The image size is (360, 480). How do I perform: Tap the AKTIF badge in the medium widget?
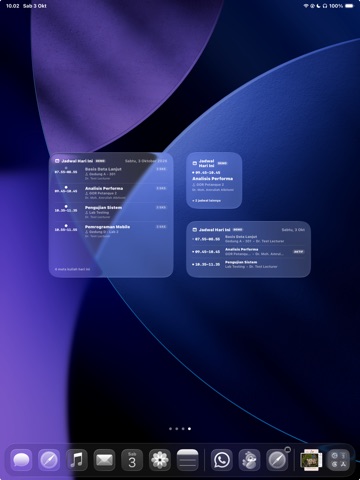[x=298, y=252]
